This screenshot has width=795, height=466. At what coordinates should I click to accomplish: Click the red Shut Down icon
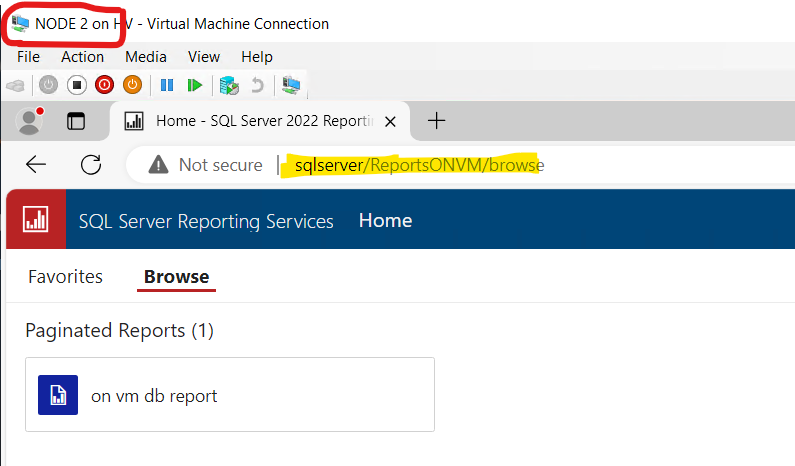[x=104, y=85]
